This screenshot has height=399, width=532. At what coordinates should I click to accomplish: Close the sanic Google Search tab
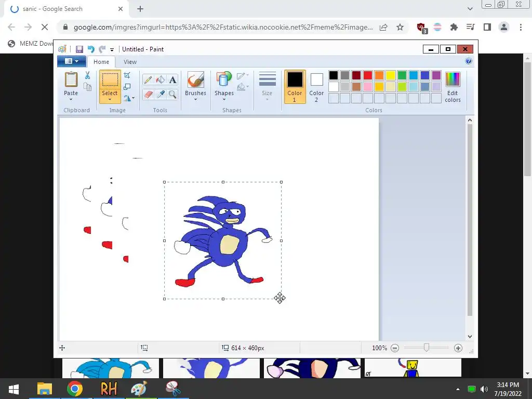pos(121,9)
